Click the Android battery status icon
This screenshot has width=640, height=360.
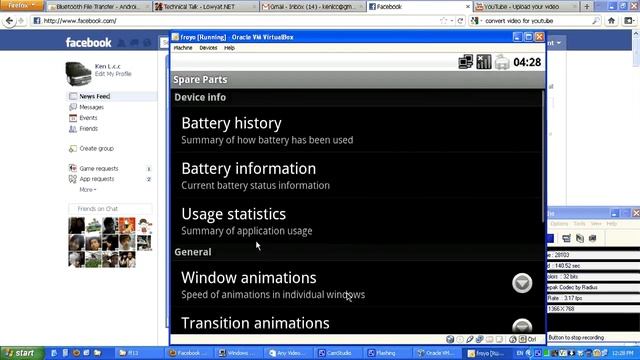point(502,62)
